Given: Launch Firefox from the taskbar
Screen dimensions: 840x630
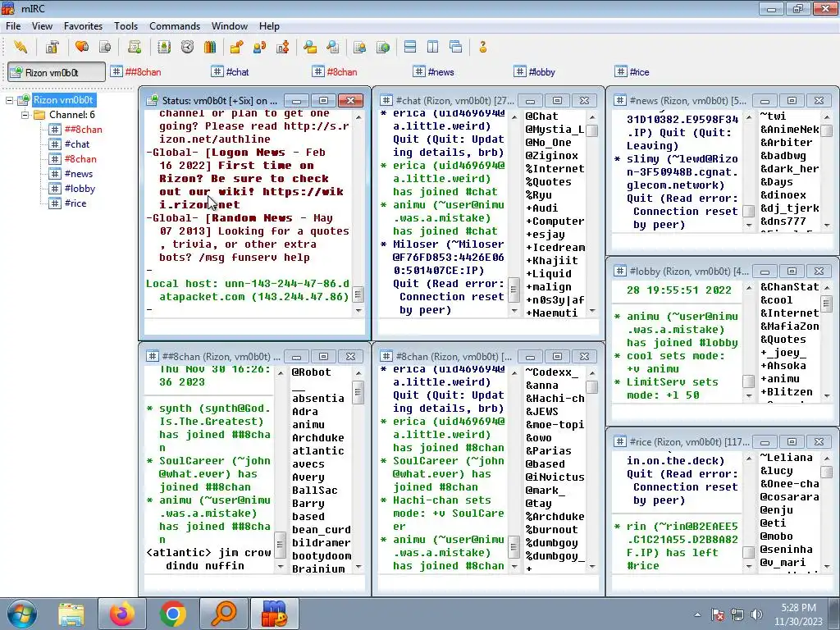Looking at the screenshot, I should 122,614.
